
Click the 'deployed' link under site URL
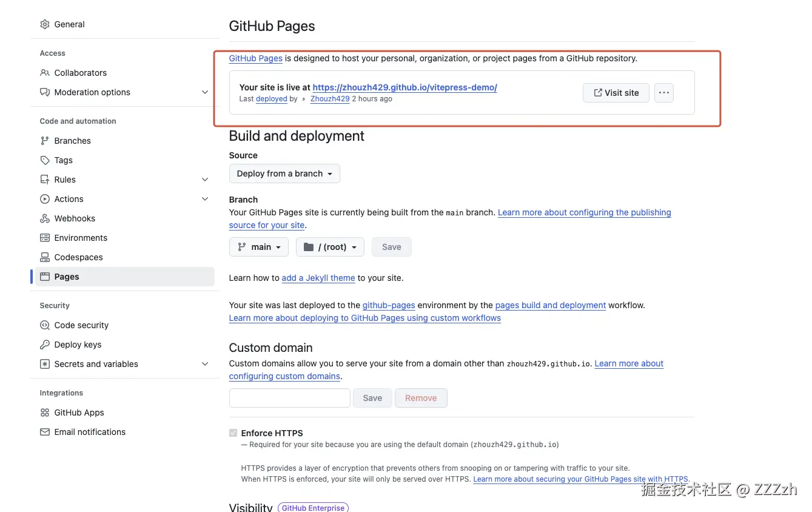(272, 99)
